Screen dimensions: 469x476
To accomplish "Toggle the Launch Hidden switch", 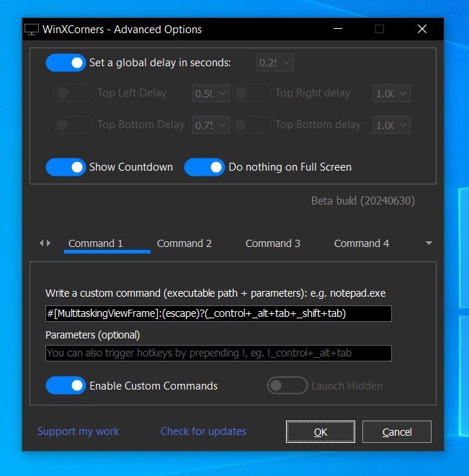I will (287, 386).
